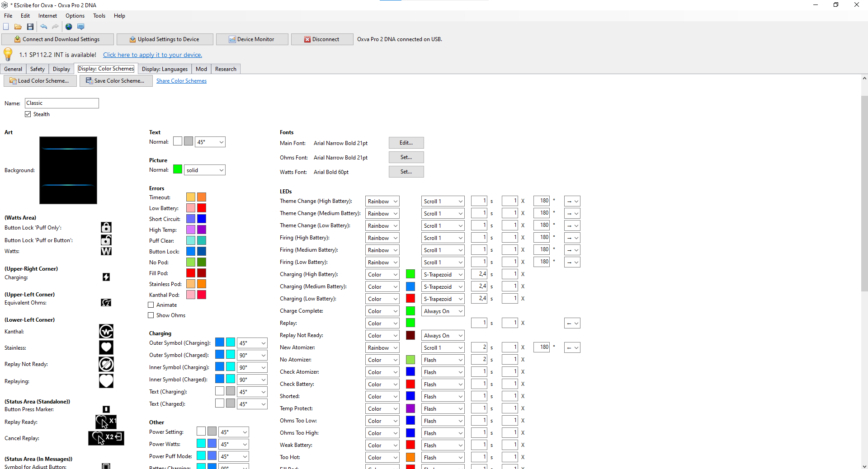The height and width of the screenshot is (469, 868).
Task: Open the Device Monitor
Action: click(x=252, y=39)
